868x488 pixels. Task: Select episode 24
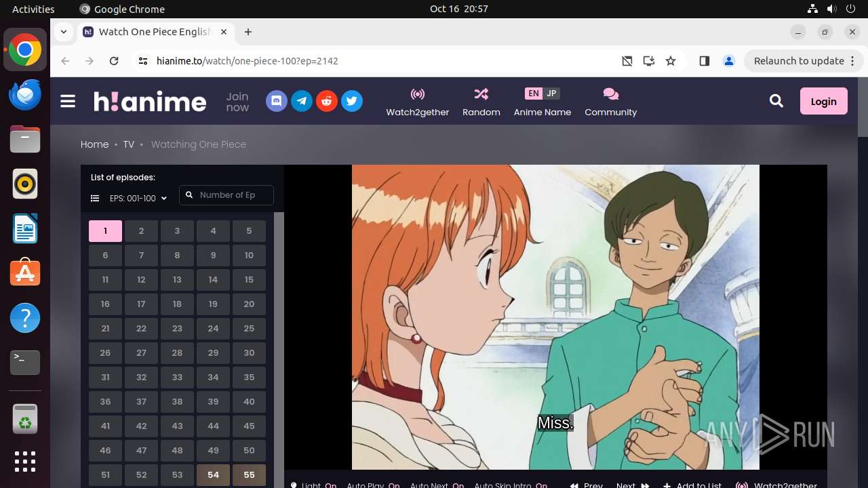(213, 329)
